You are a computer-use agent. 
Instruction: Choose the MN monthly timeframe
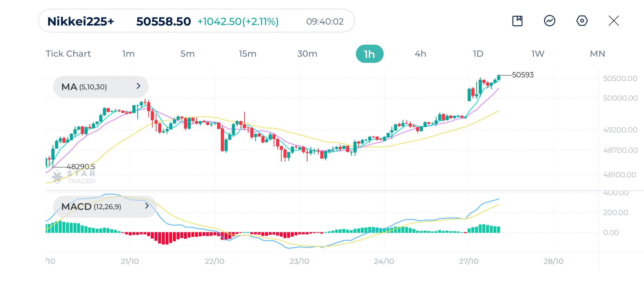(x=597, y=54)
